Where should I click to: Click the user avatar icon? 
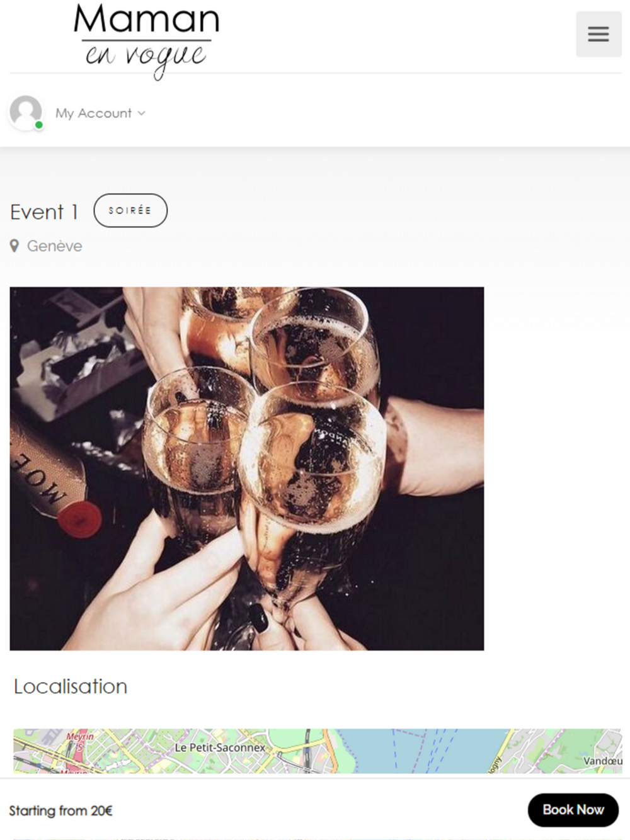26,112
